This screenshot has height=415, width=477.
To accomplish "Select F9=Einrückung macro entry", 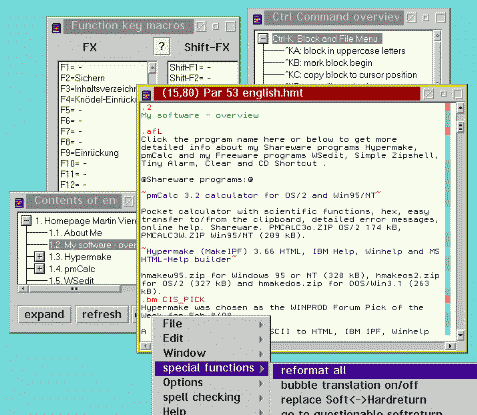I will tap(89, 153).
